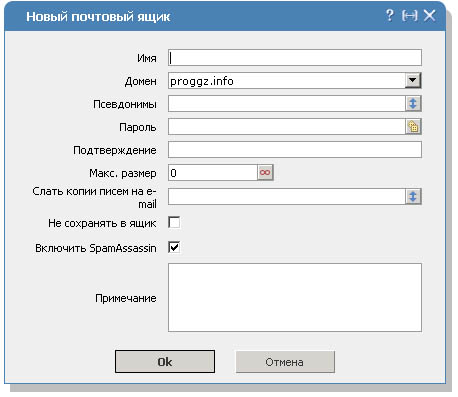Click the Подтверждение input field

(295, 150)
